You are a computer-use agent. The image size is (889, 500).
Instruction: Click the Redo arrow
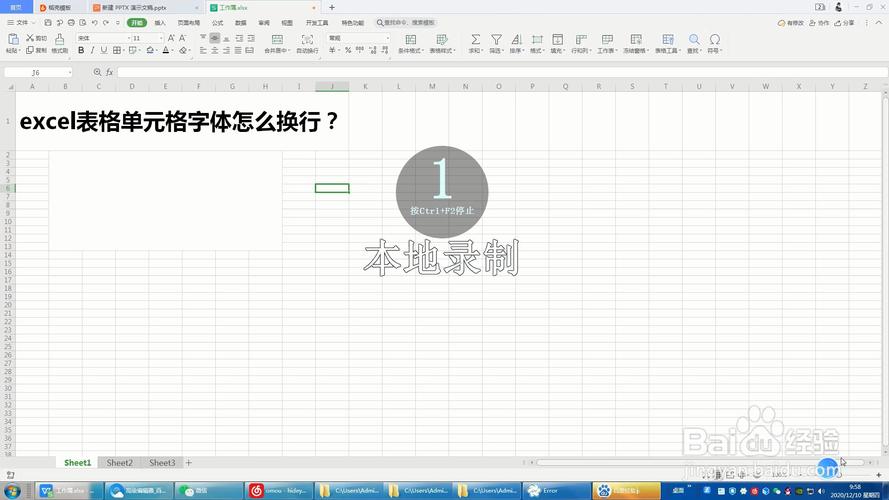coord(106,23)
